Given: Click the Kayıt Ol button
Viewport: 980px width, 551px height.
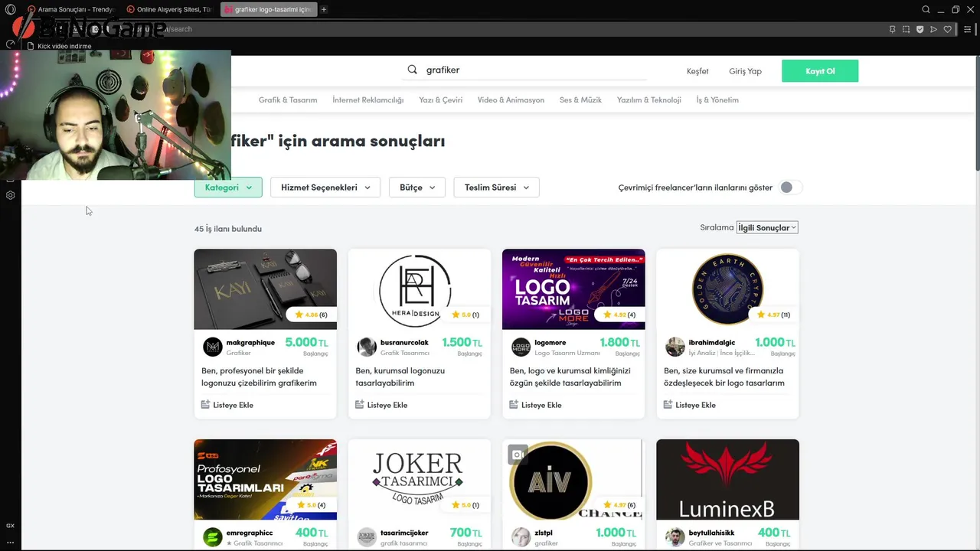Looking at the screenshot, I should (x=820, y=70).
